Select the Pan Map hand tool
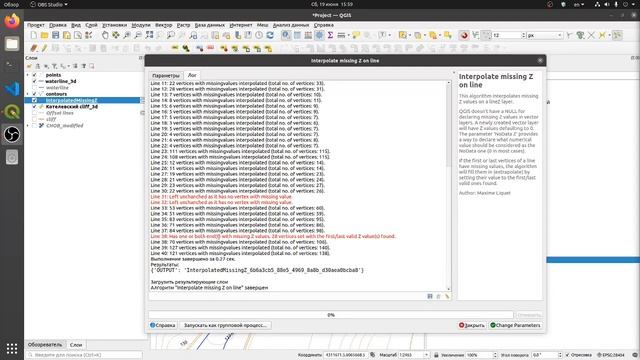This screenshot has height=360, width=640. pyautogui.click(x=105, y=36)
